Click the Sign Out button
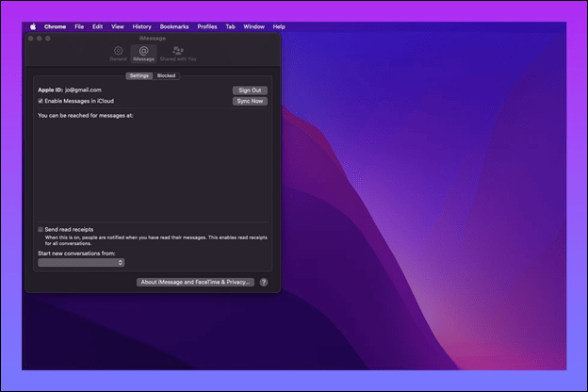This screenshot has height=392, width=588. (x=250, y=90)
